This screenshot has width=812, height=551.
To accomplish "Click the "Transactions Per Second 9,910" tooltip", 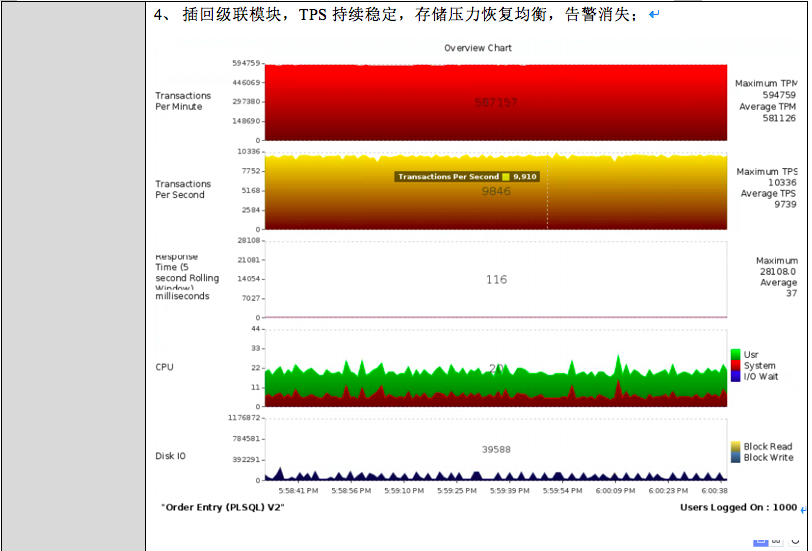I will 467,177.
